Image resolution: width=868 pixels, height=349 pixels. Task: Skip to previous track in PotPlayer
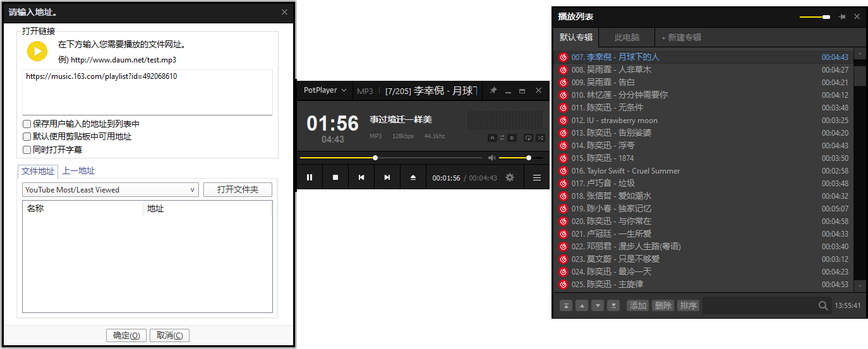click(x=361, y=177)
